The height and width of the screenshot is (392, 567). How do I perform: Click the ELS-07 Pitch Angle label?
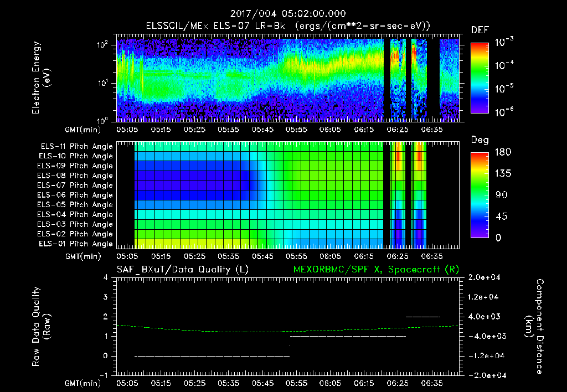click(75, 185)
